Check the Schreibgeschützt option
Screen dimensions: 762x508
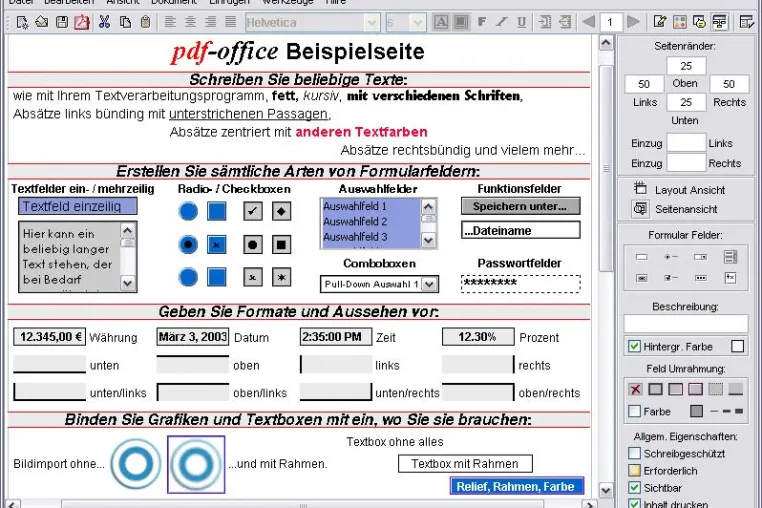click(634, 453)
